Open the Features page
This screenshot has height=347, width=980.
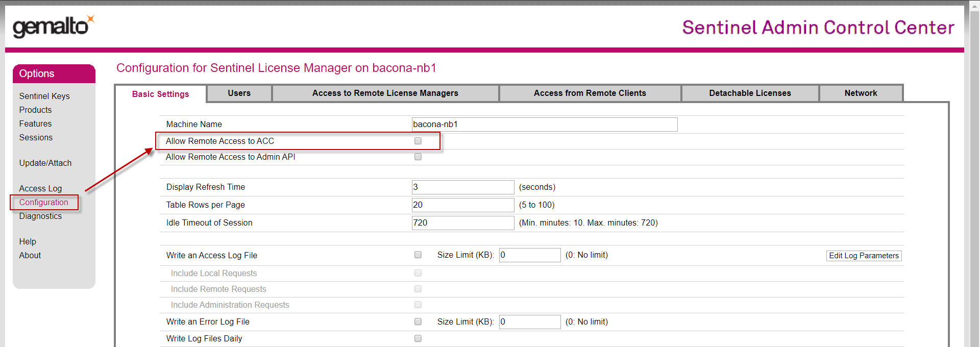pyautogui.click(x=35, y=123)
